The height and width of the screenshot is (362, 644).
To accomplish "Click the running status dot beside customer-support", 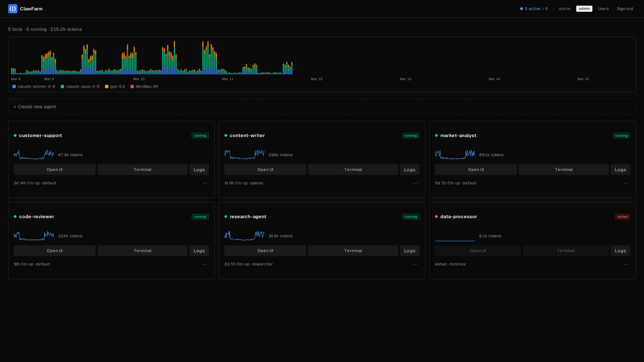I will tap(15, 135).
